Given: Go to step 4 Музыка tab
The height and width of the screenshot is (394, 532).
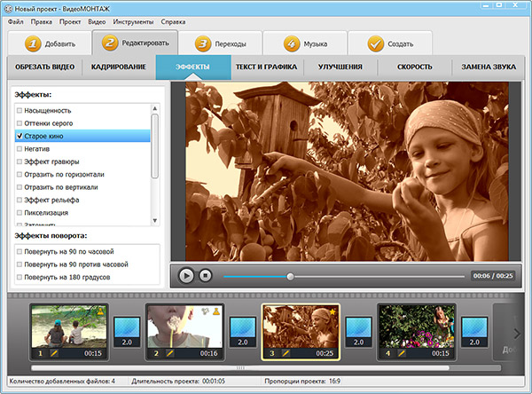Looking at the screenshot, I should click(305, 43).
